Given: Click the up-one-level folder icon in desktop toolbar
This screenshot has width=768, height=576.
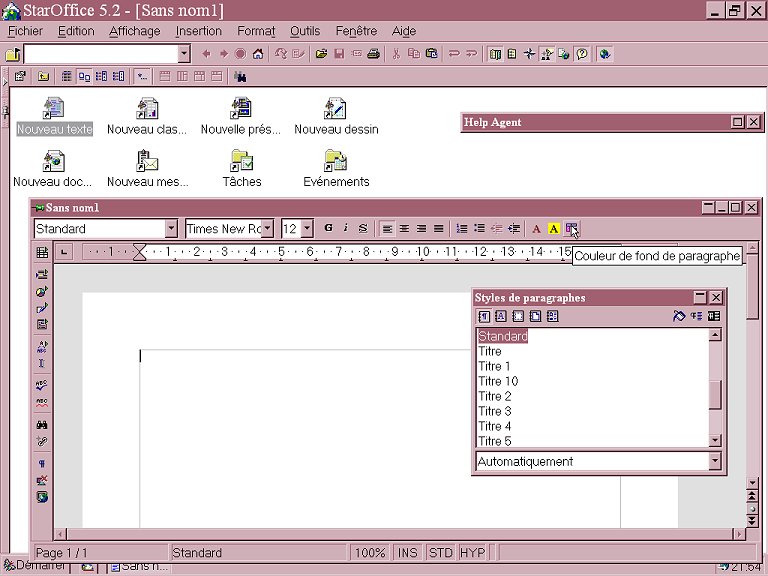Looking at the screenshot, I should tap(44, 76).
